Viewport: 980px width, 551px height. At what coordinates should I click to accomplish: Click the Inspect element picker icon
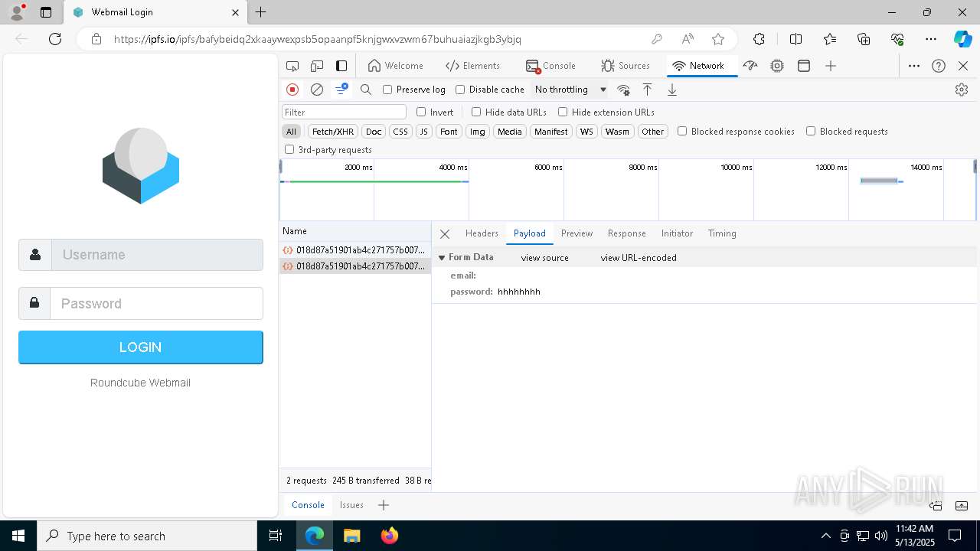[292, 66]
